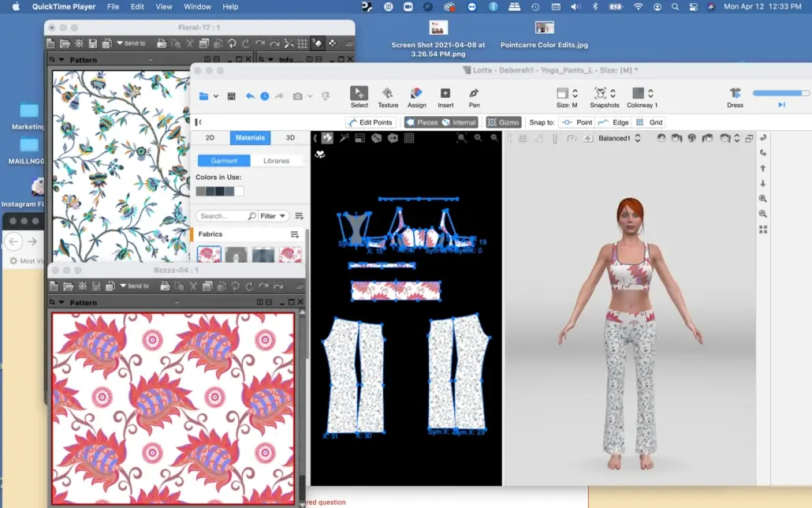Open the Window menu in the menu bar
The width and height of the screenshot is (812, 508).
click(x=197, y=6)
